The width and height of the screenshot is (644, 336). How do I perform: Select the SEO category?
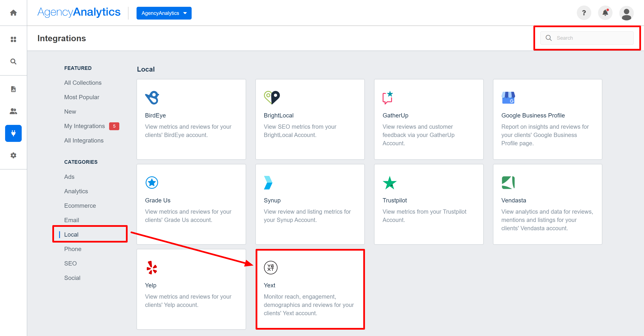click(70, 263)
